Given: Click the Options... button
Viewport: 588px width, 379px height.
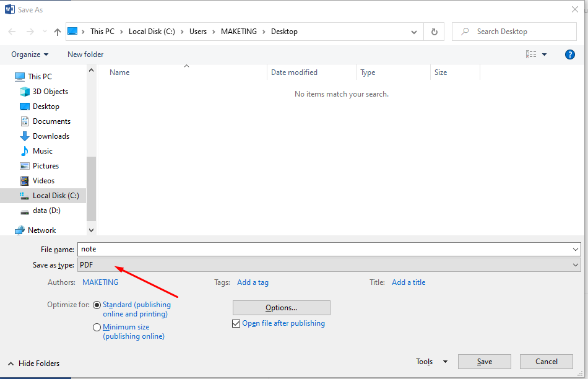Looking at the screenshot, I should pyautogui.click(x=281, y=308).
